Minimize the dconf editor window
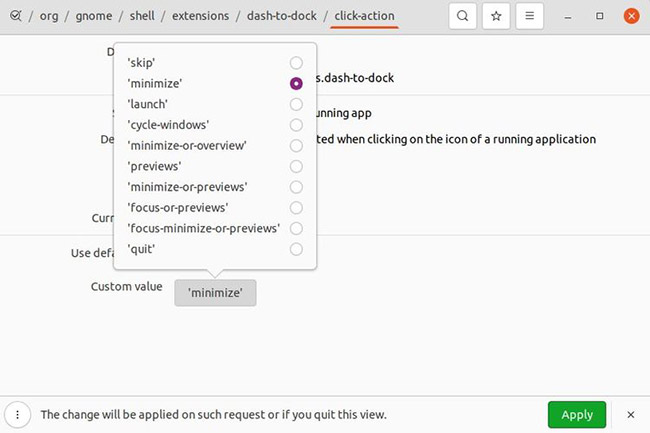The height and width of the screenshot is (433, 650). (568, 17)
